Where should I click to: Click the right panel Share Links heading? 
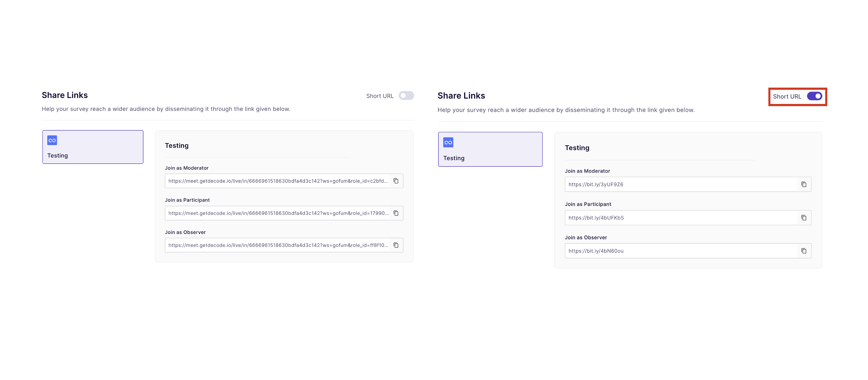pos(461,96)
